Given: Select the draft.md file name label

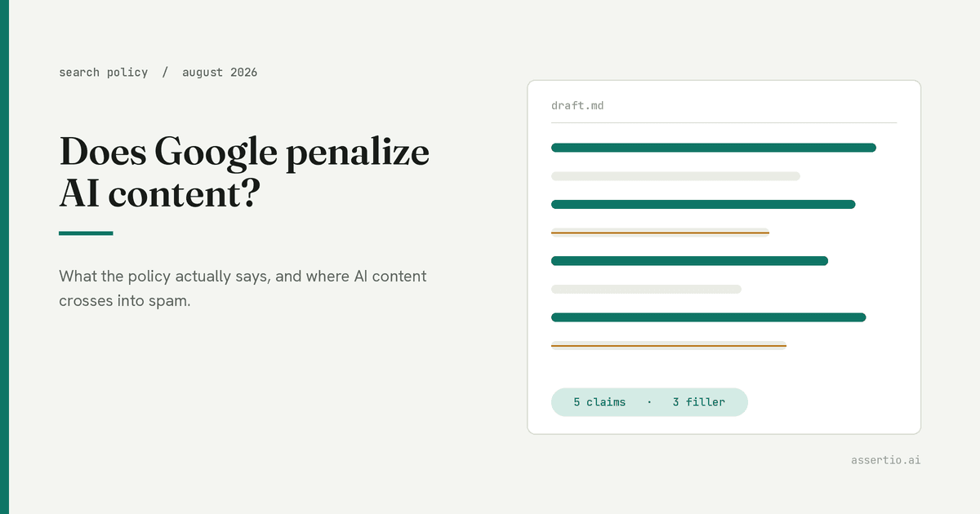Looking at the screenshot, I should [577, 106].
